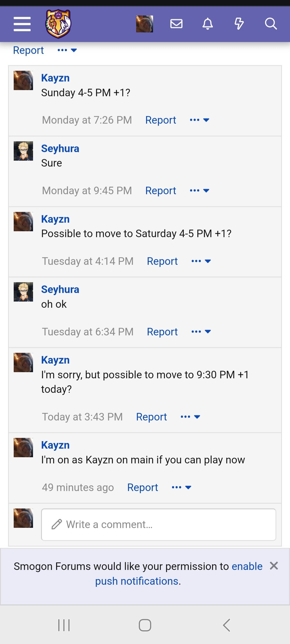This screenshot has height=644, width=290.
Task: Expand options for "Sunday 4-5 PM +1?" comment
Action: click(x=200, y=120)
